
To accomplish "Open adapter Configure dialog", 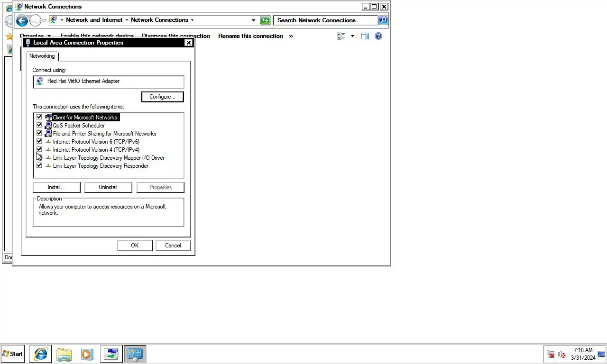I will pyautogui.click(x=163, y=97).
